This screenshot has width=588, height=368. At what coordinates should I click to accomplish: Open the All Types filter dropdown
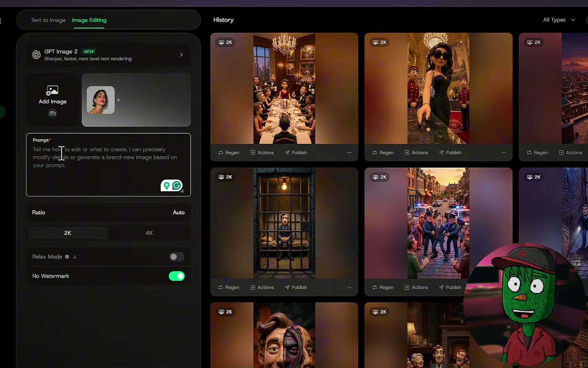[559, 20]
